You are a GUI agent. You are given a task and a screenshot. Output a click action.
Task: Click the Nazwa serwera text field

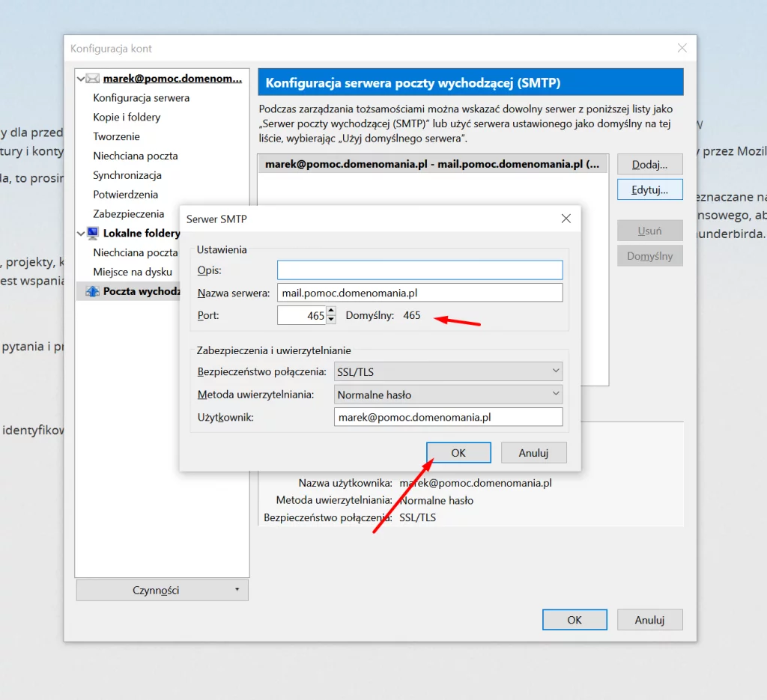pyautogui.click(x=419, y=293)
